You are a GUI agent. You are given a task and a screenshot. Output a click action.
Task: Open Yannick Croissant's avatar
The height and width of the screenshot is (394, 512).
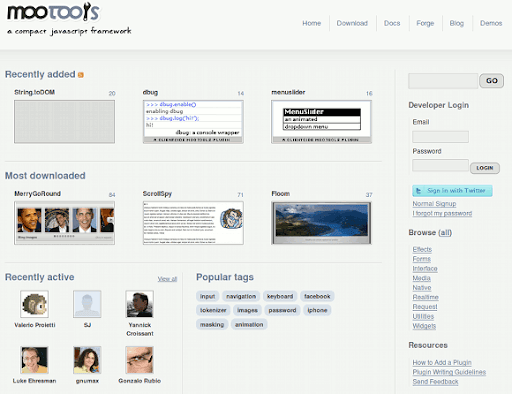pyautogui.click(x=140, y=304)
